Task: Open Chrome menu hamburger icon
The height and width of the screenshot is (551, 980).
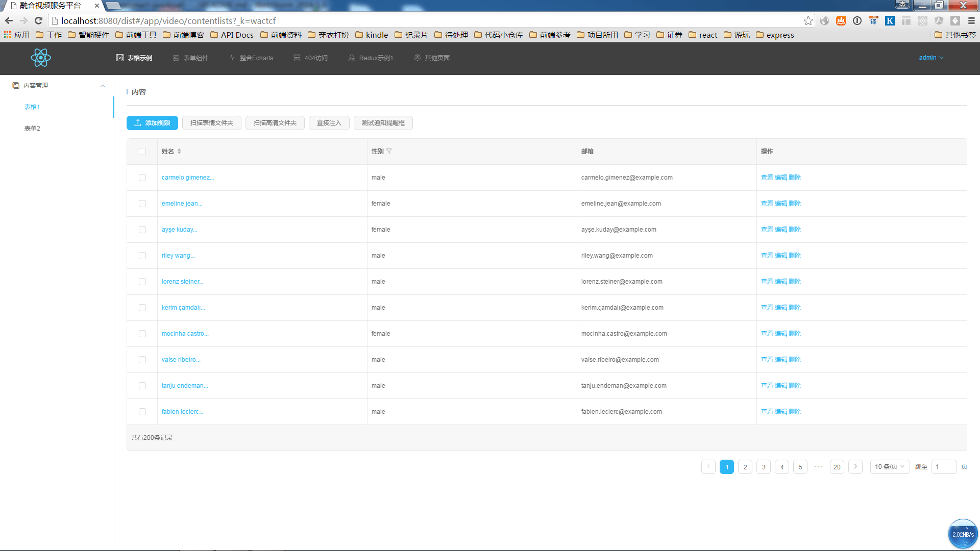Action: coord(971,21)
